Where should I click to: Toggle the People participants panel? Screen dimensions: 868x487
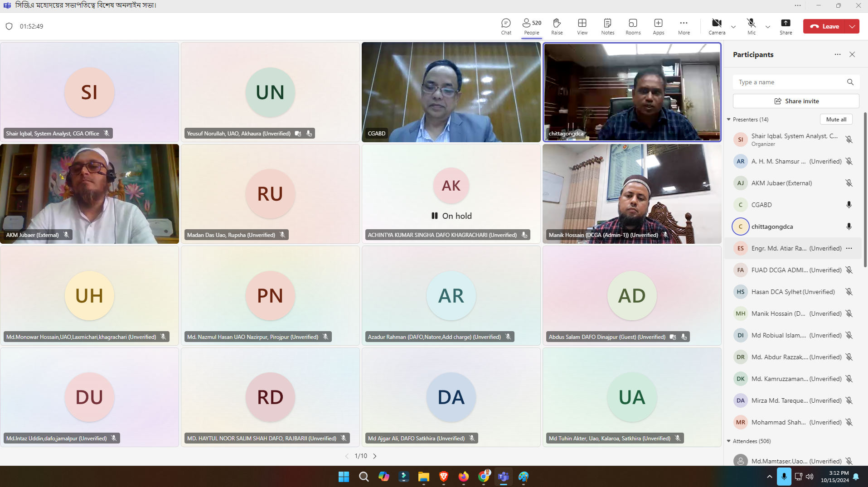pos(531,26)
